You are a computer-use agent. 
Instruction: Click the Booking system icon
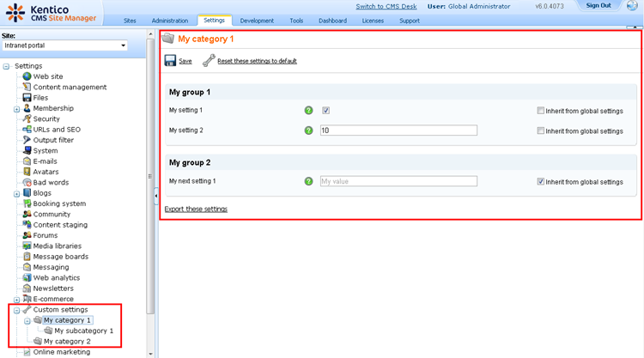[27, 203]
